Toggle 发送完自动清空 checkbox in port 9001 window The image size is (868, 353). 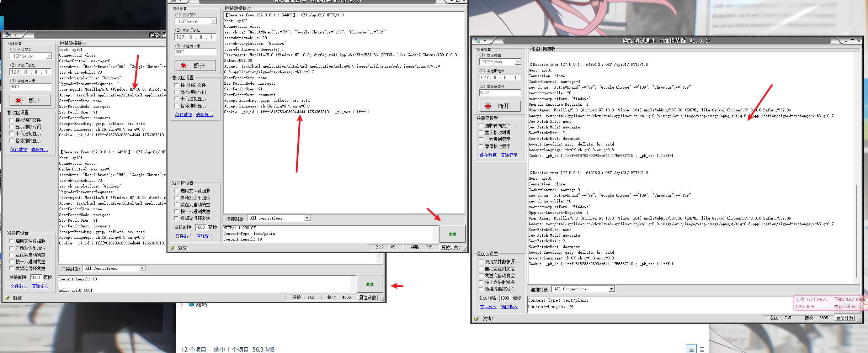[11, 255]
